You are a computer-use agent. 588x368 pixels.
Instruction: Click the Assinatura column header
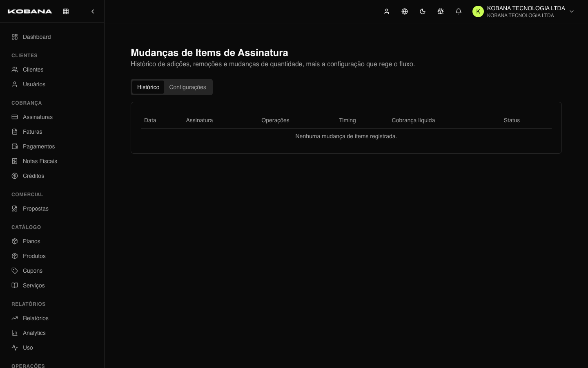pos(199,120)
